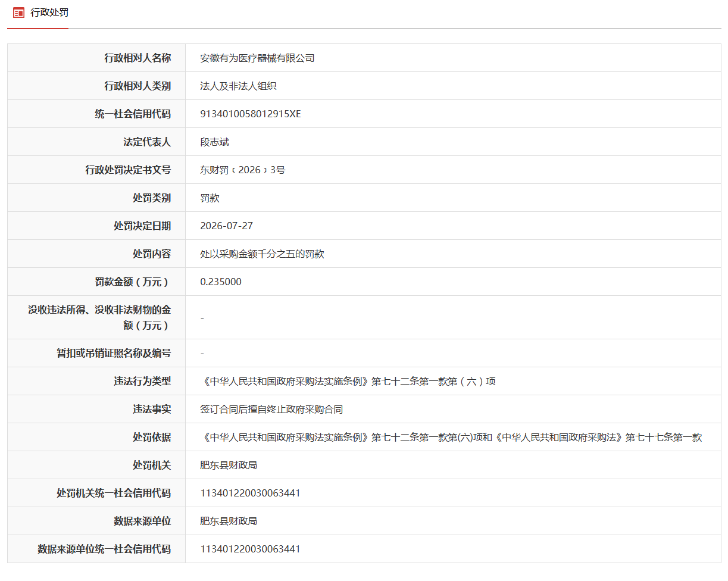Click the 没收违法所得、没收非法财物的金额 label
This screenshot has height=581, width=728.
coord(99,317)
